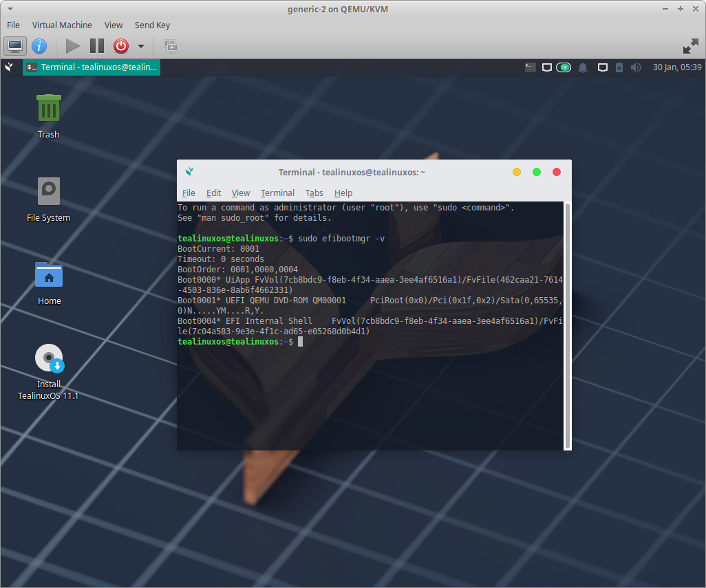Open the Terminal menu in terminal window
This screenshot has width=706, height=588.
[277, 193]
